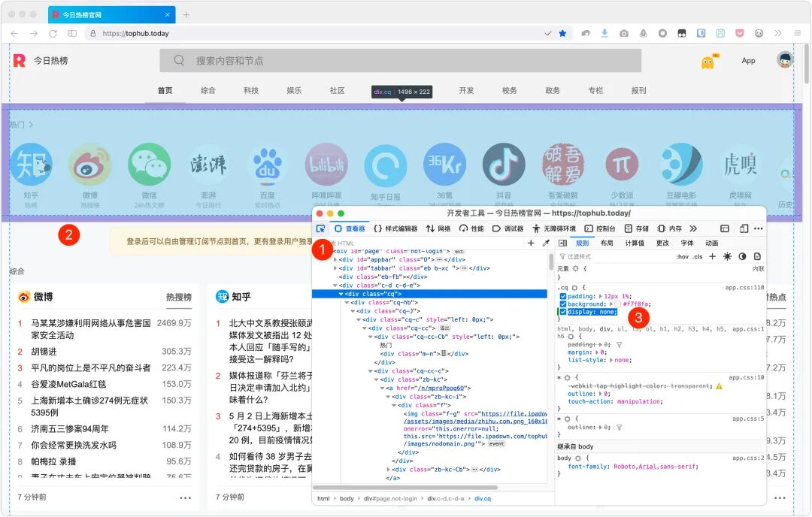Viewport: 812px width, 517px height.
Task: Activate the element picker in developer tools
Action: [x=320, y=228]
